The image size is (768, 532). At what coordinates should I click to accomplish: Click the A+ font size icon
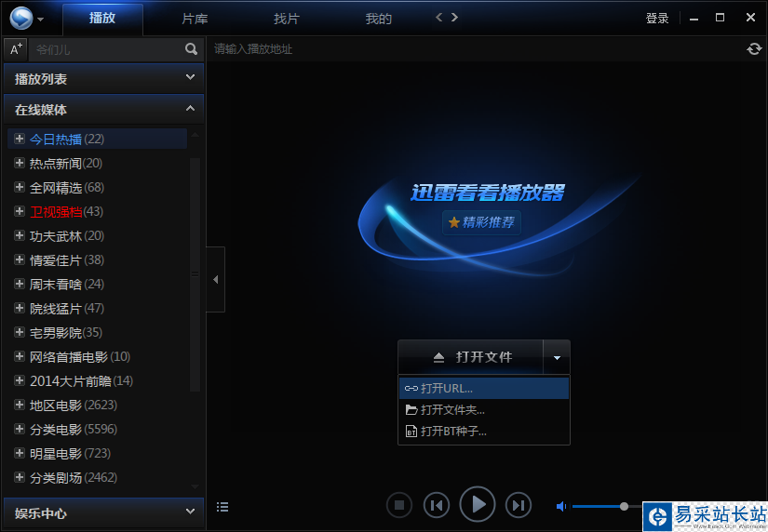pyautogui.click(x=16, y=49)
